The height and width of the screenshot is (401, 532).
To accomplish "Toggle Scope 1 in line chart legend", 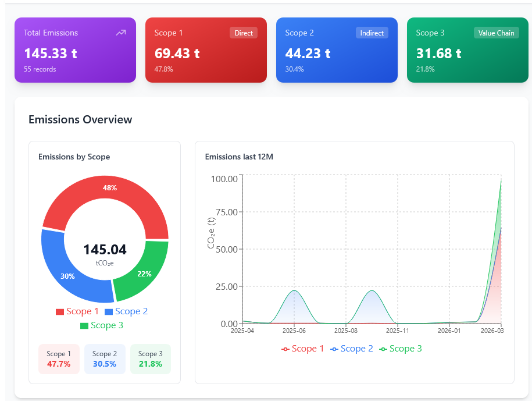I will [x=302, y=349].
